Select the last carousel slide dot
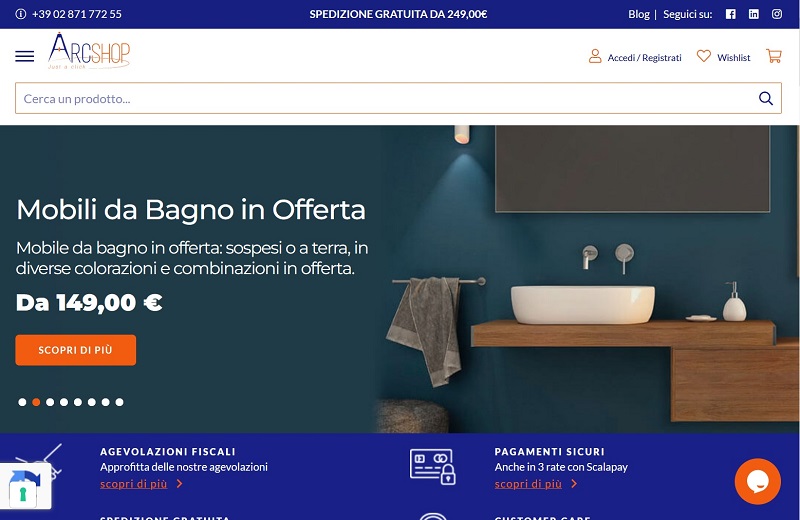Screen dimensions: 800x520 click(x=119, y=402)
